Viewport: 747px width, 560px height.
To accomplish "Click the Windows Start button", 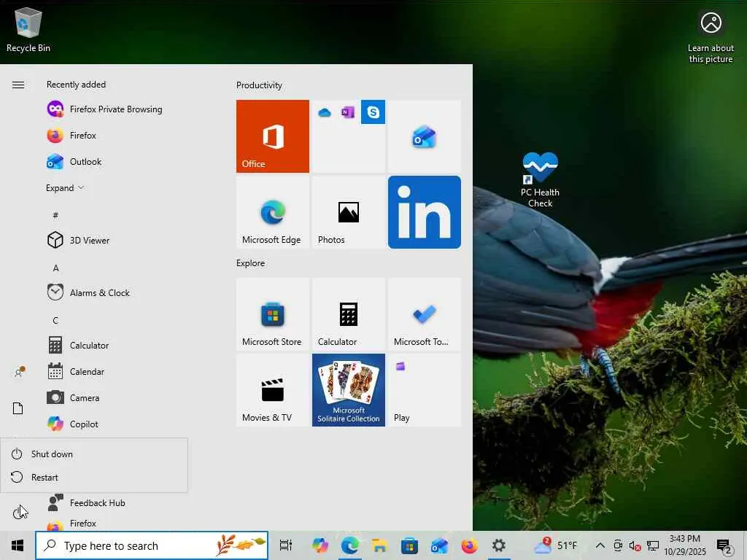I will coord(18,545).
